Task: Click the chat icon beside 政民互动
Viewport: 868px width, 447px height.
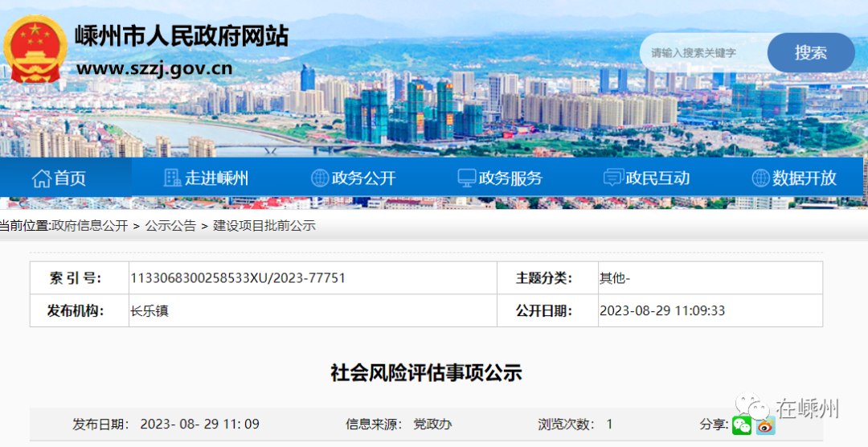Action: [x=613, y=178]
